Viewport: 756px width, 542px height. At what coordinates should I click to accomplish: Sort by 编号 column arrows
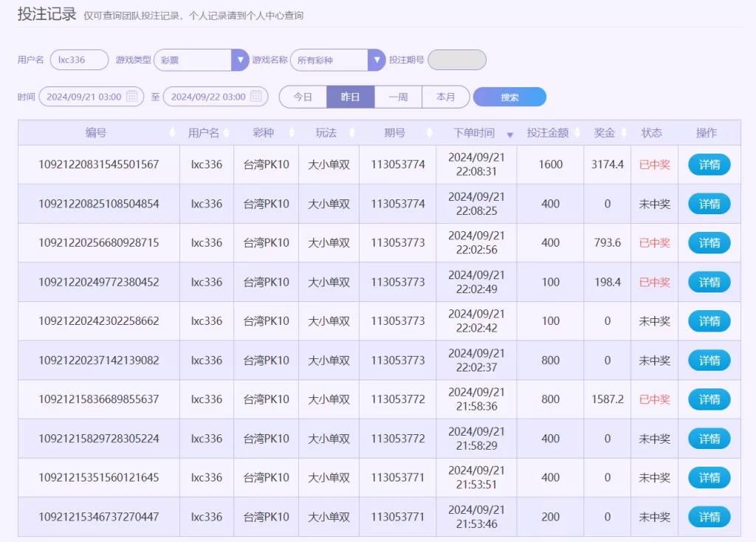pyautogui.click(x=172, y=133)
